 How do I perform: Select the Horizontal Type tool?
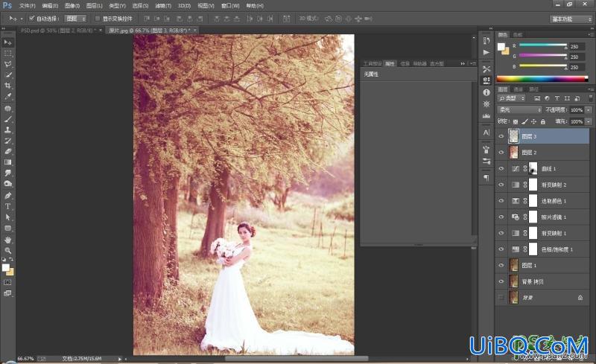7,206
